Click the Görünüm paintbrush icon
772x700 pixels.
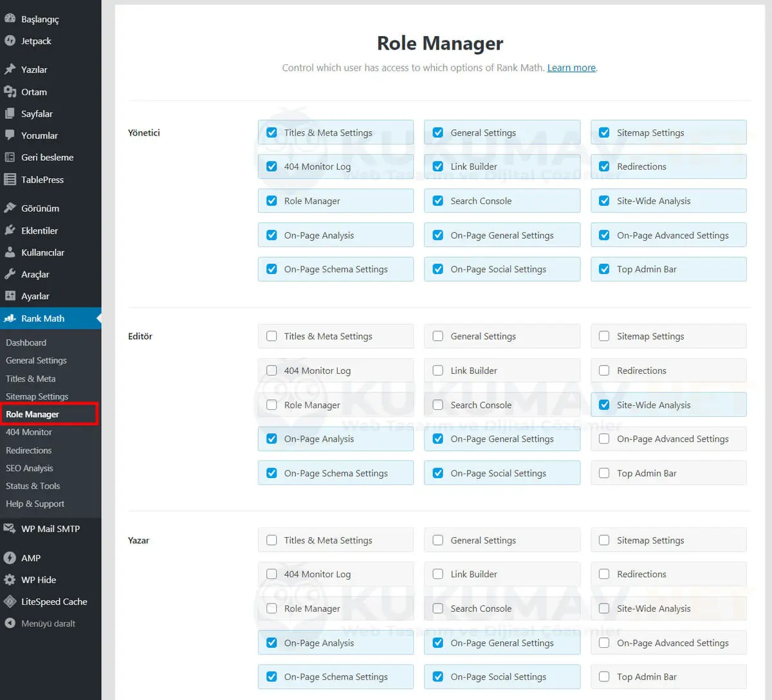[x=10, y=208]
